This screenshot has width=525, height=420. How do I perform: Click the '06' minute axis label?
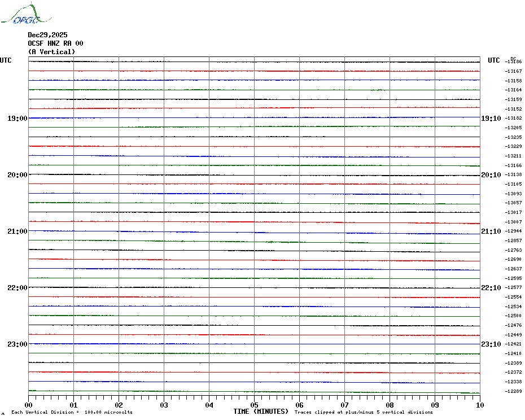coord(300,405)
